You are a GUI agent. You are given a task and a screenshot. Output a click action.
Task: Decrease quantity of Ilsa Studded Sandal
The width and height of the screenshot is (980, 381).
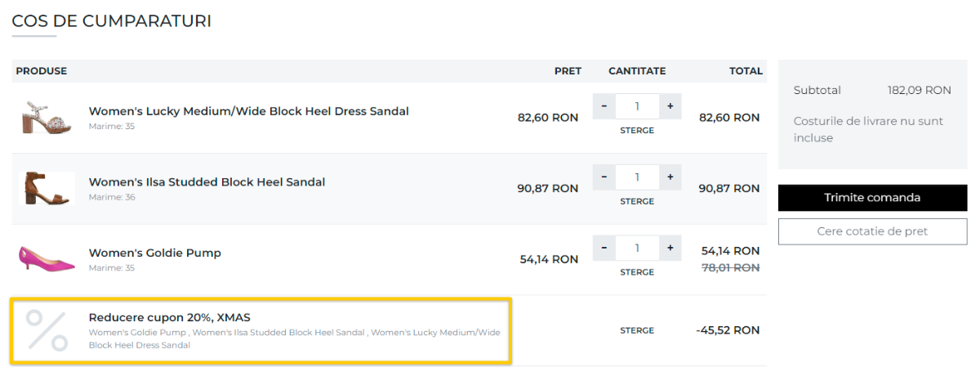tap(604, 177)
